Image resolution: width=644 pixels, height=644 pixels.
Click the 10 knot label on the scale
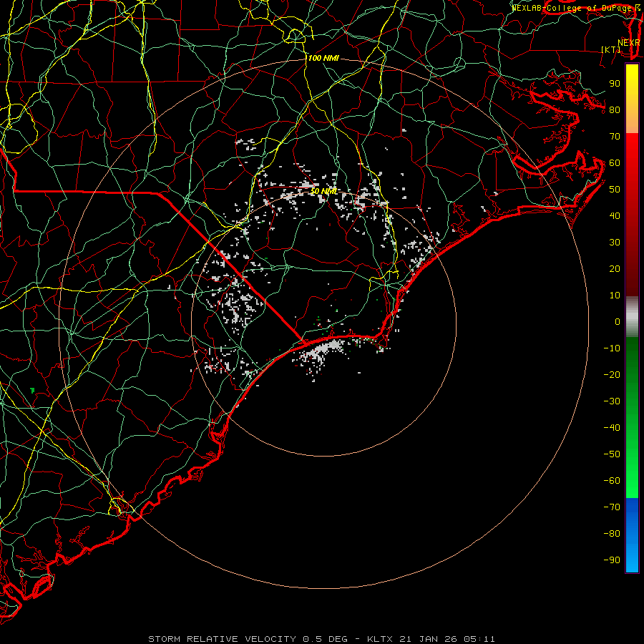615,296
